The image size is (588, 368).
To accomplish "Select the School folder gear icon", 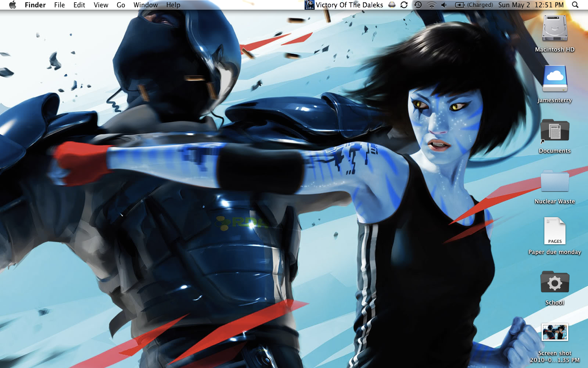I will click(555, 282).
